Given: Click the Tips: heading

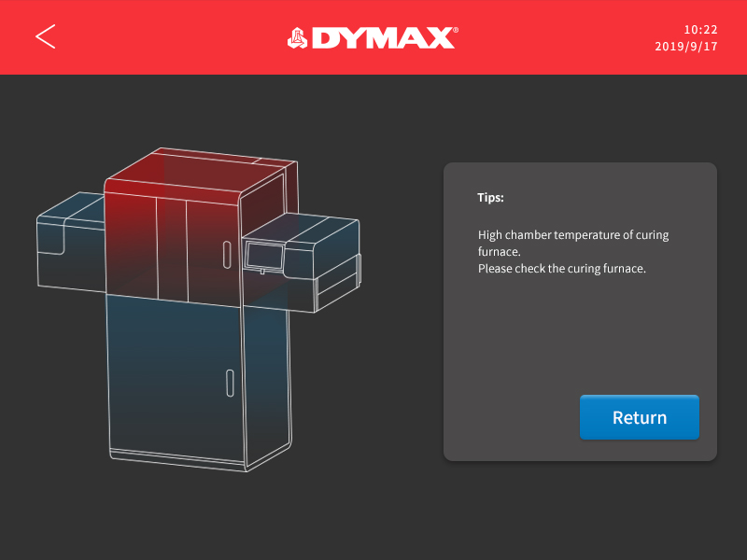Looking at the screenshot, I should click(x=490, y=197).
